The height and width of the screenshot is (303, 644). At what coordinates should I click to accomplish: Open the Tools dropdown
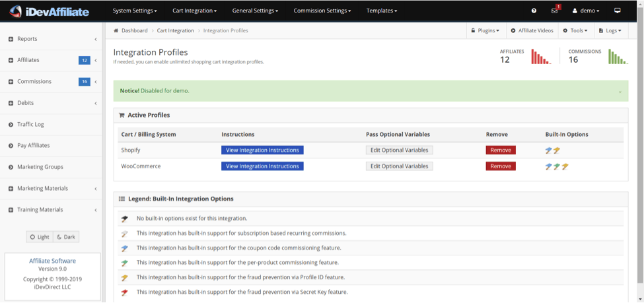575,31
